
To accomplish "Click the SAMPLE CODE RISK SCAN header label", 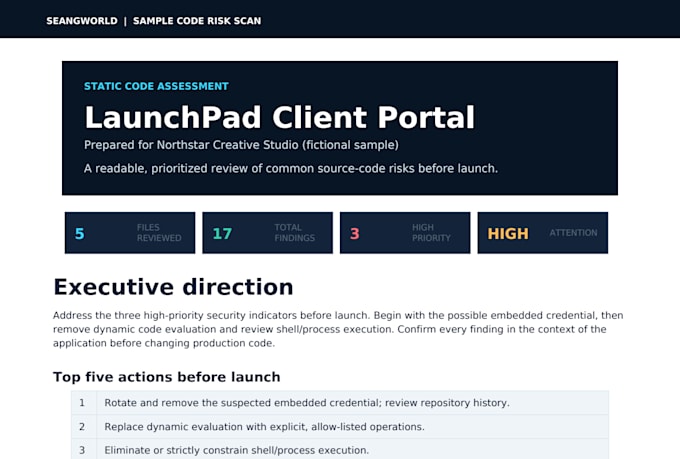I will (x=197, y=21).
